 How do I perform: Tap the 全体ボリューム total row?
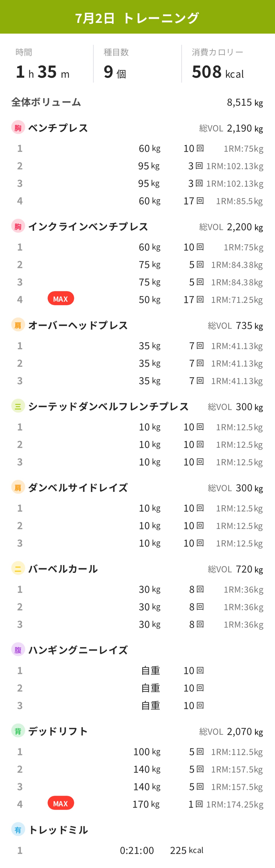click(137, 102)
